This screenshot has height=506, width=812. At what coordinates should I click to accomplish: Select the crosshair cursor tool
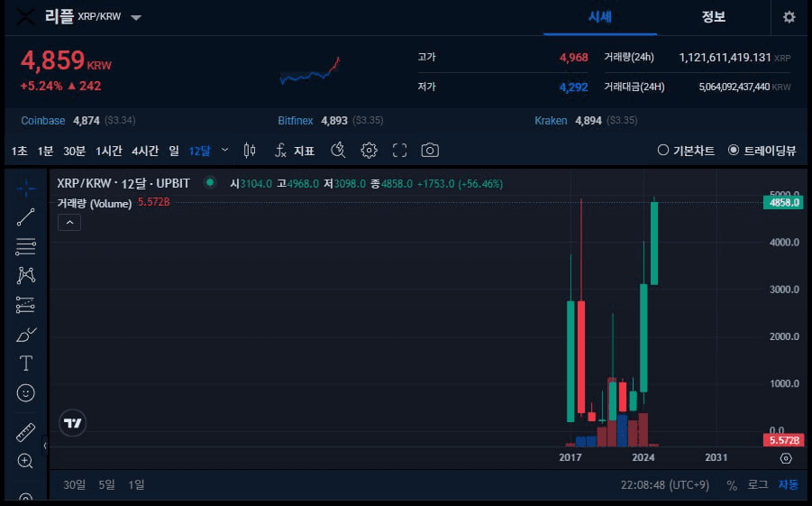[26, 189]
